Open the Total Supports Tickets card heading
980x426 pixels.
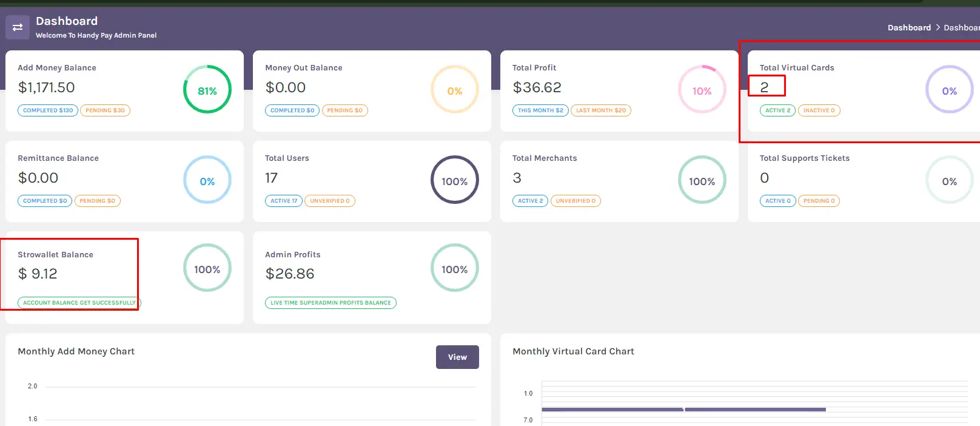(x=804, y=158)
